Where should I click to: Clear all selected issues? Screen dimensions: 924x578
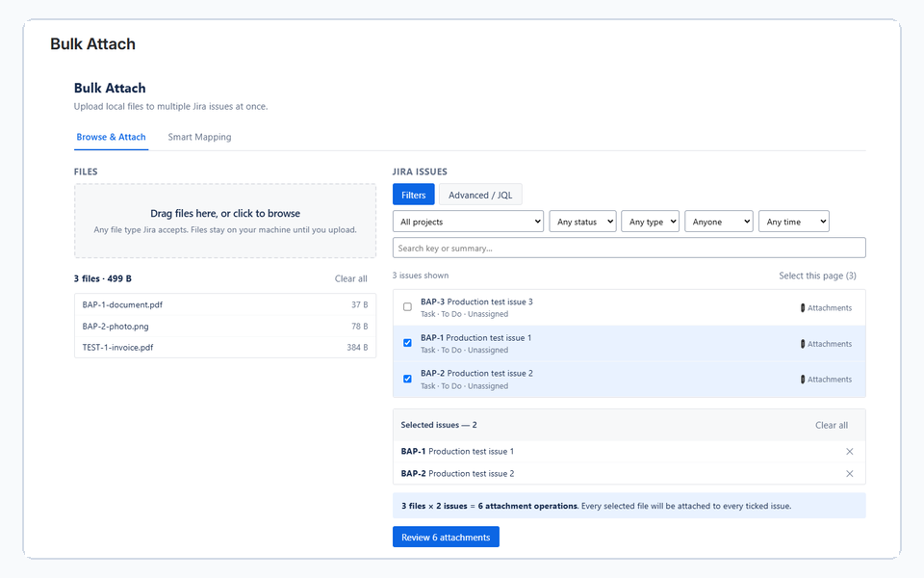832,425
